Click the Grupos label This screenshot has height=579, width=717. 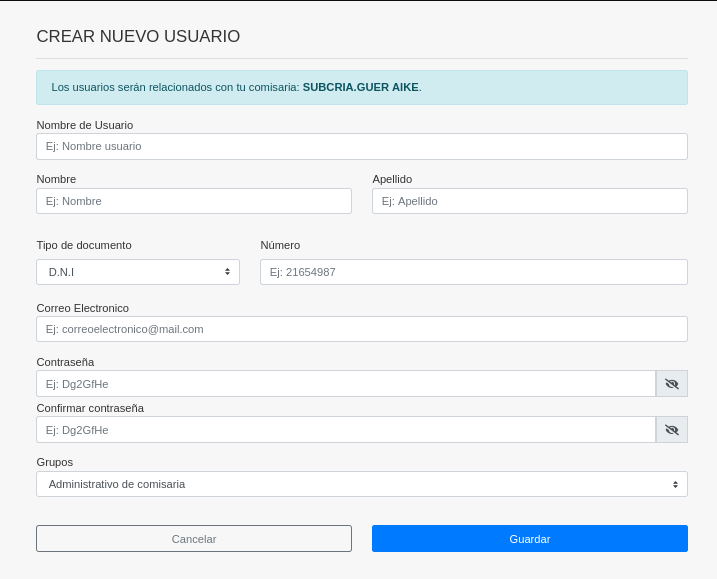(x=55, y=462)
